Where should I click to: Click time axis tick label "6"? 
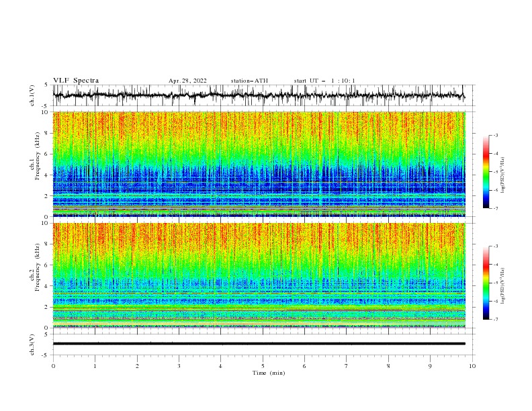(304, 366)
